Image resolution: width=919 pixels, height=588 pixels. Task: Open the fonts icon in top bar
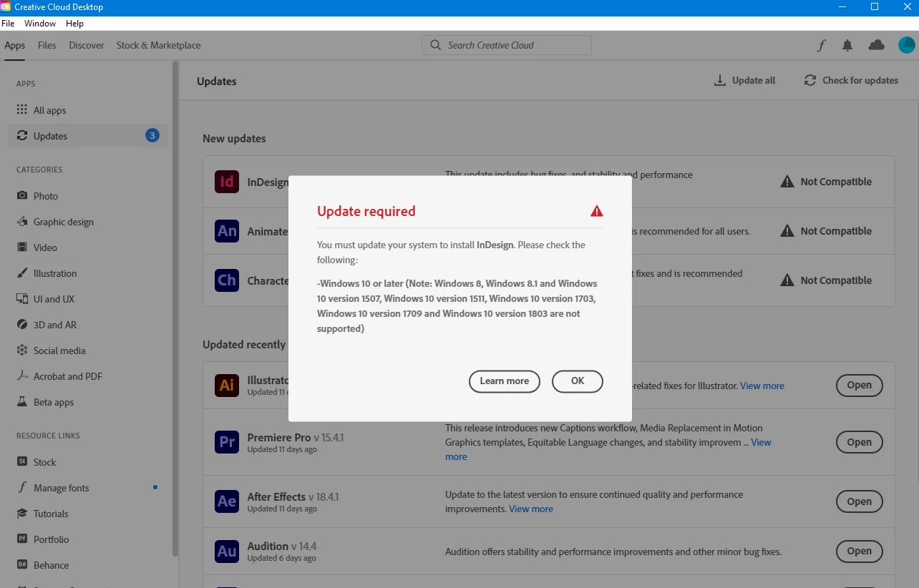point(822,45)
